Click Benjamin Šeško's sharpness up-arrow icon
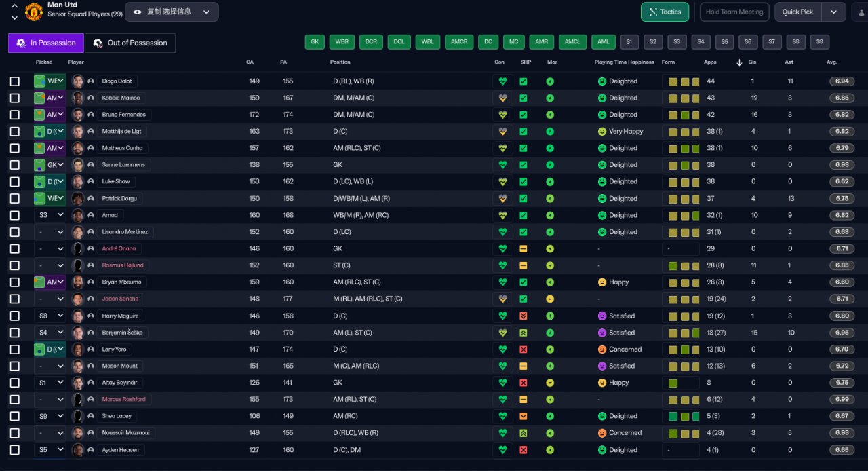Viewport: 868px width, 471px height. (523, 333)
